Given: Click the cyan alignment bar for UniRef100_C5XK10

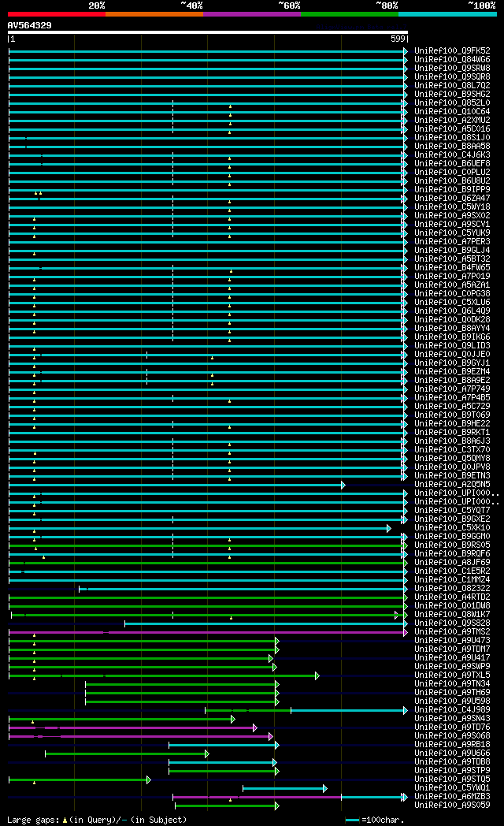Looking at the screenshot, I should [200, 528].
